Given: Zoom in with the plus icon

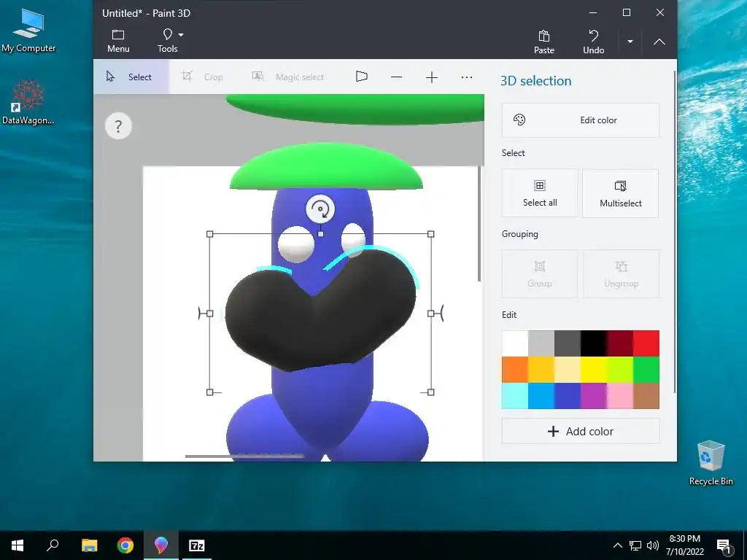Looking at the screenshot, I should pos(432,77).
